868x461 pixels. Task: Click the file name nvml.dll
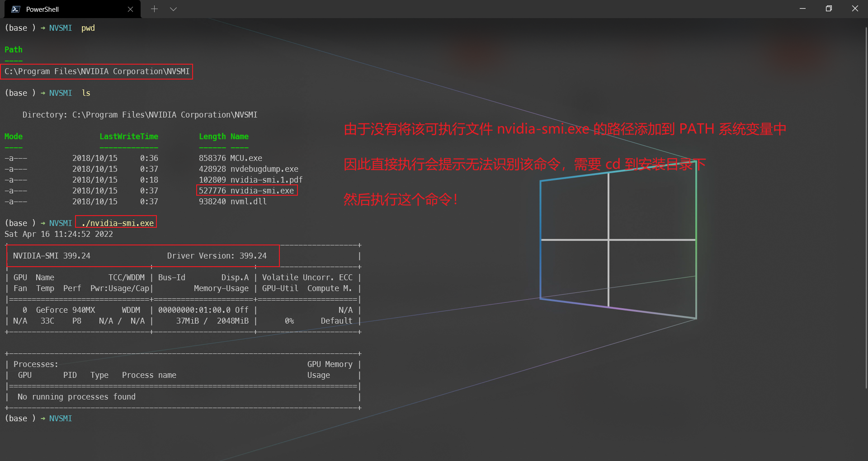tap(249, 202)
